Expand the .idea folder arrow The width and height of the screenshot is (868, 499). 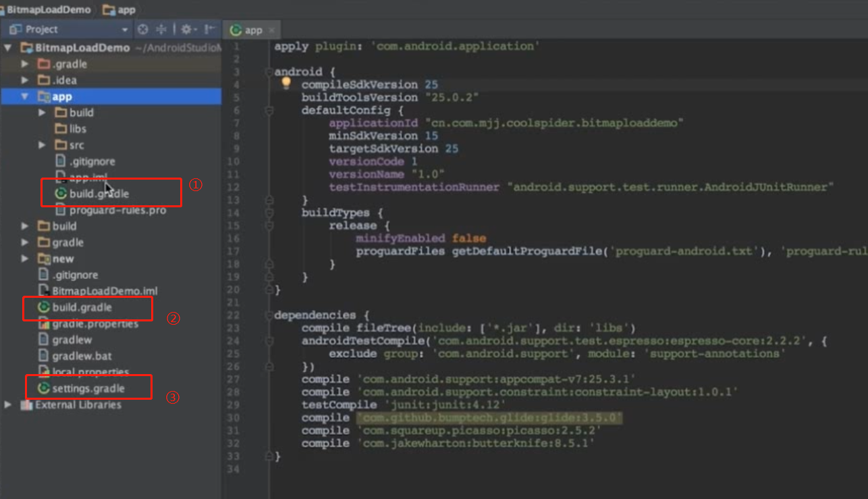25,80
